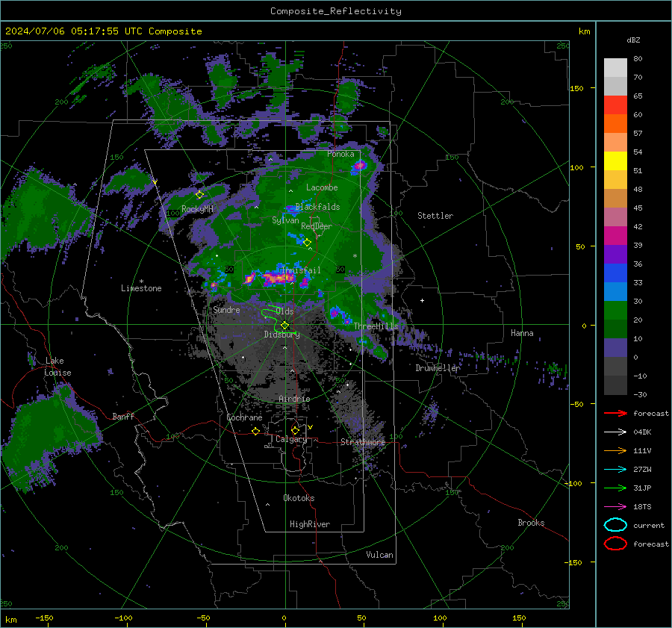Click the purple 10 dBZ legend swatch
Viewport: 672px width, 628px height.
615,348
